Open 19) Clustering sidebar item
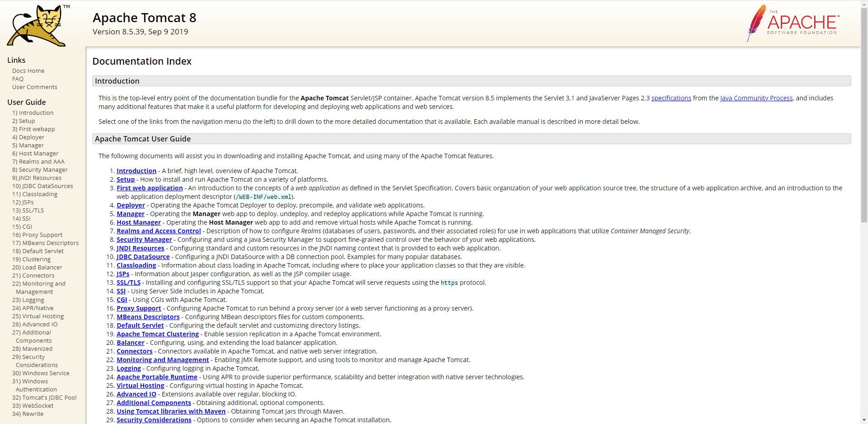The width and height of the screenshot is (868, 424). pos(31,259)
